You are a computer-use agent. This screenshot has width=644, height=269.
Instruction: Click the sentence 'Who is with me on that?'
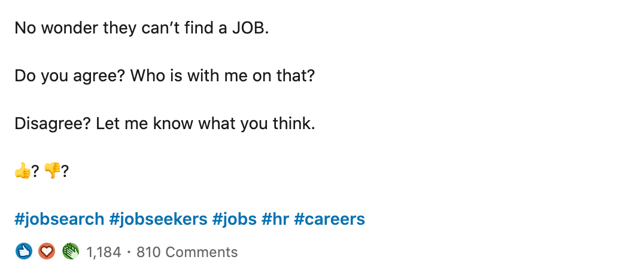point(223,76)
